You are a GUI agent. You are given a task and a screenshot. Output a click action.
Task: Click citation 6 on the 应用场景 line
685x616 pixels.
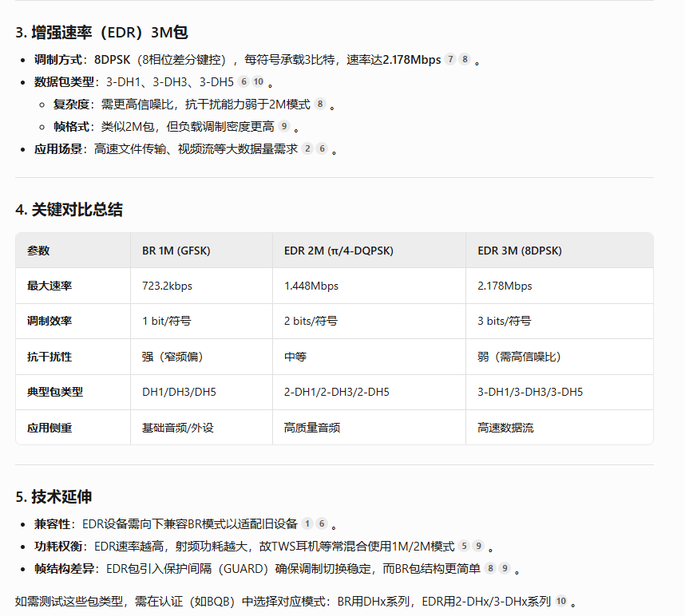click(x=322, y=149)
